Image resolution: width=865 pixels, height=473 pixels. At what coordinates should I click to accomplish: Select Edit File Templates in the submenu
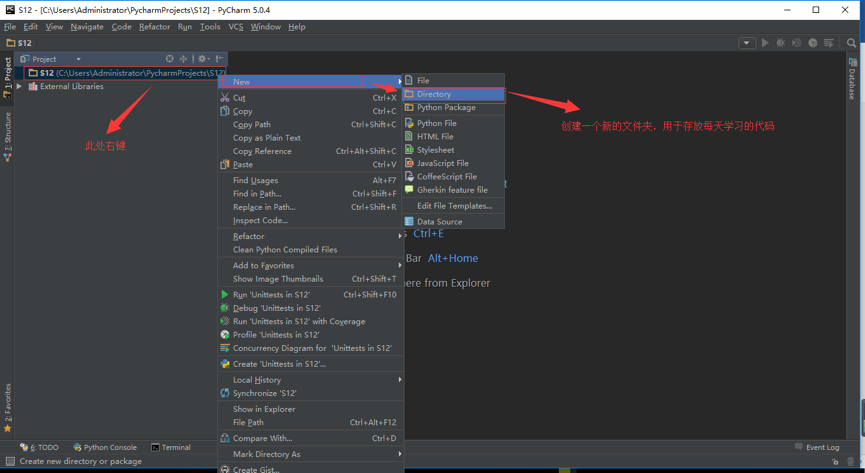tap(453, 205)
